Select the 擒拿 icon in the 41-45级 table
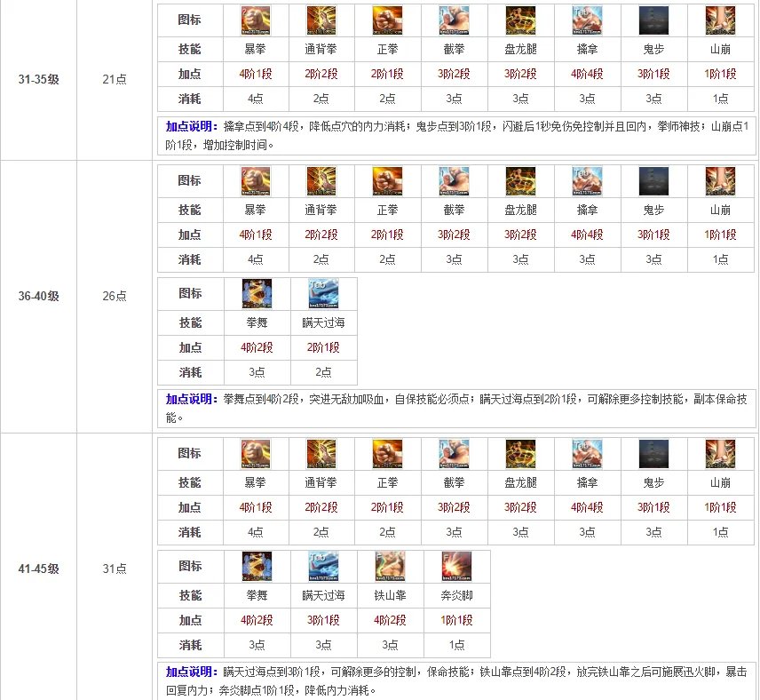The height and width of the screenshot is (700, 760). tap(587, 454)
